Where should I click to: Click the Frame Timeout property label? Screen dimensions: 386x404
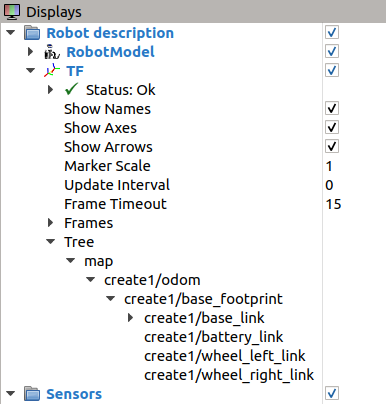pos(115,204)
